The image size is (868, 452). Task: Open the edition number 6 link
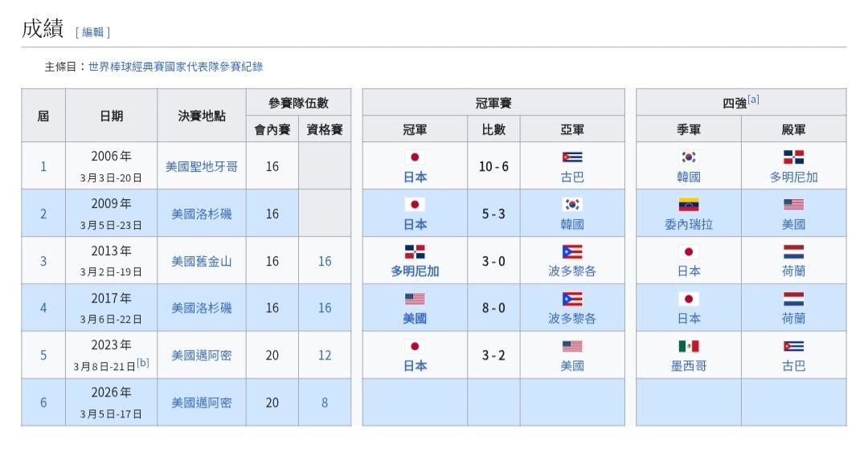click(x=43, y=402)
